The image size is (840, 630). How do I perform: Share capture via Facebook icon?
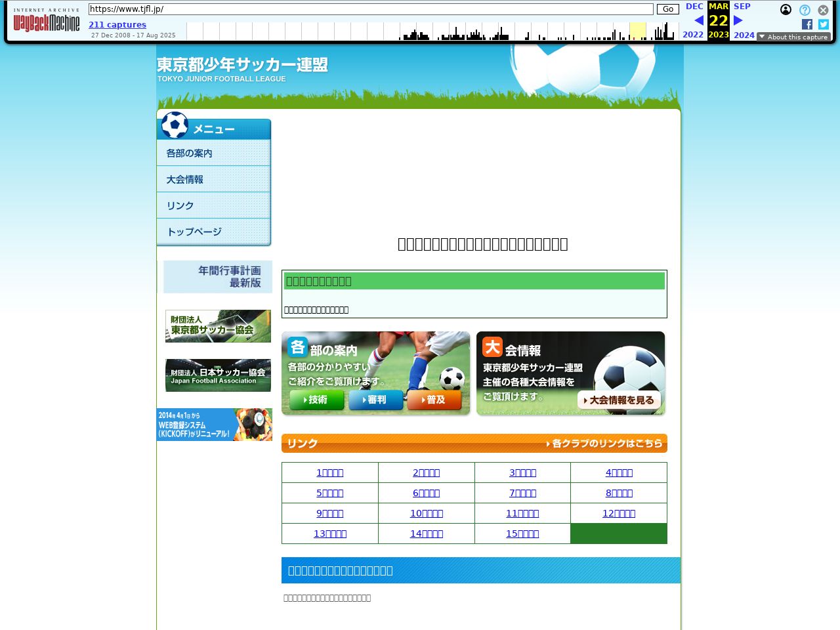point(807,24)
